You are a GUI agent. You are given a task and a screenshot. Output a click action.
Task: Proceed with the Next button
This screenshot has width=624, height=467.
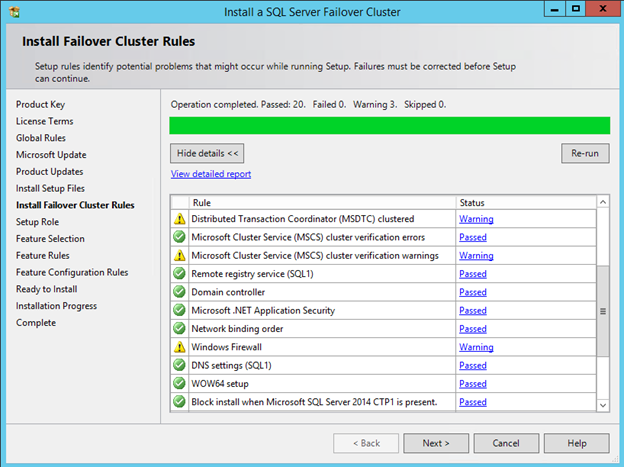[x=436, y=443]
